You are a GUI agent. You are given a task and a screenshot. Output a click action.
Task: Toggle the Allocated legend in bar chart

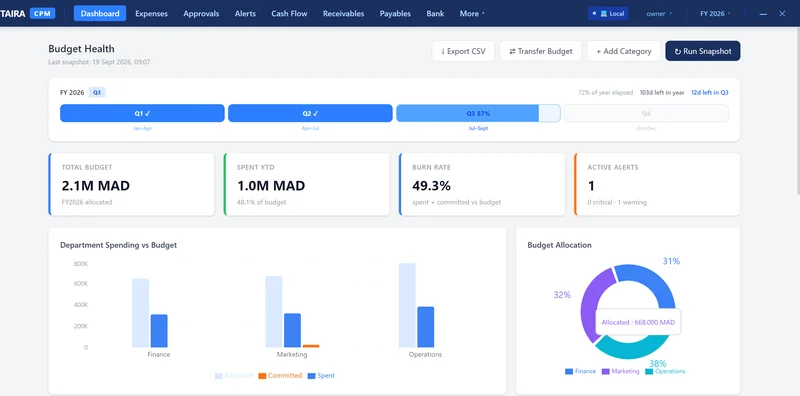click(233, 376)
